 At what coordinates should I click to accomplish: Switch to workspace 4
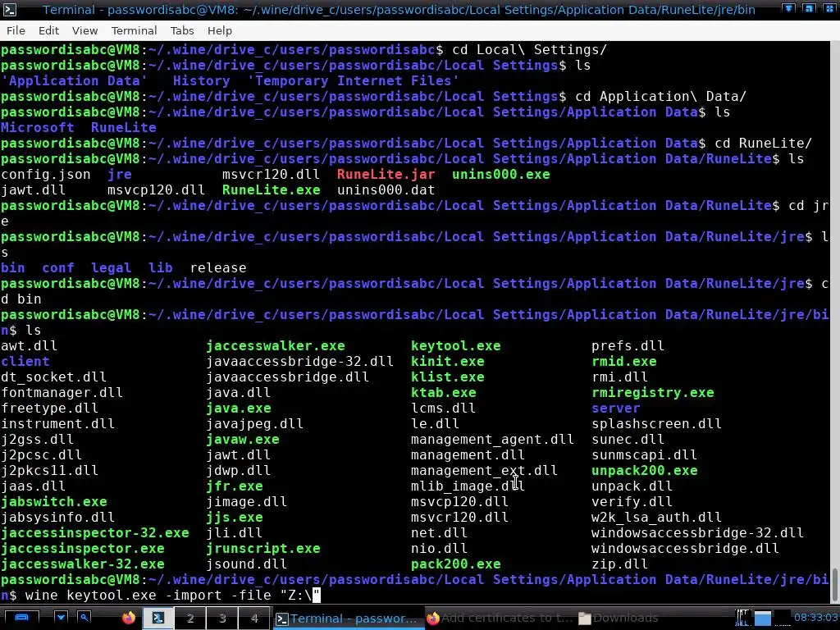click(254, 618)
